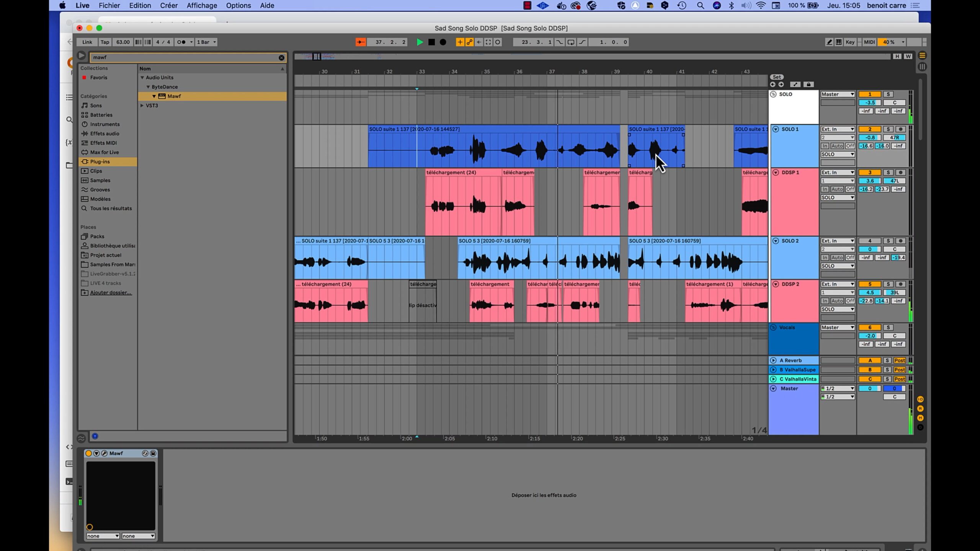Select the Instruments category
980x551 pixels.
(x=105, y=124)
